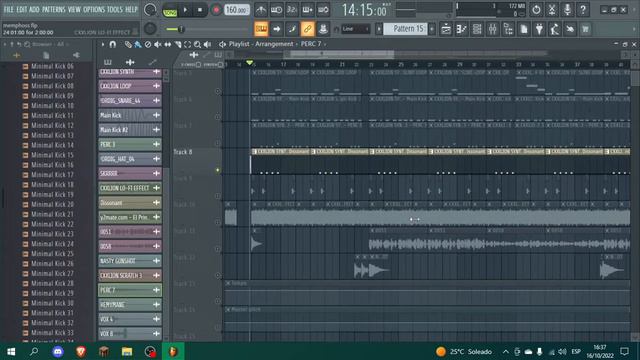This screenshot has width=640, height=360.
Task: Open the Arrangement dropdown in playlist title
Action: pyautogui.click(x=274, y=44)
